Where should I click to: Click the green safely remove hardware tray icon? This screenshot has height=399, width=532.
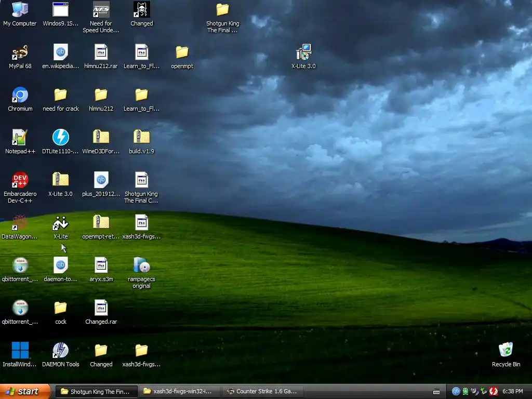click(x=484, y=391)
